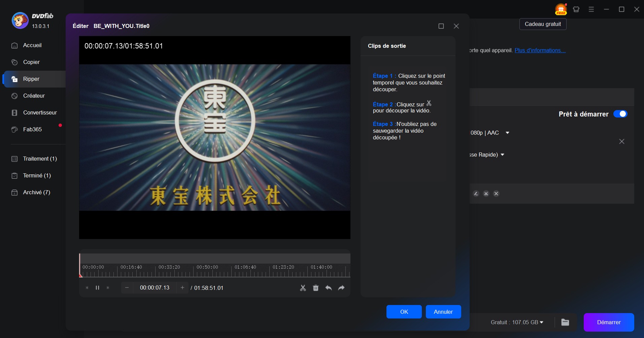Click the DVDFab monkey logo
Viewport: 644px width, 338px height.
click(x=20, y=21)
